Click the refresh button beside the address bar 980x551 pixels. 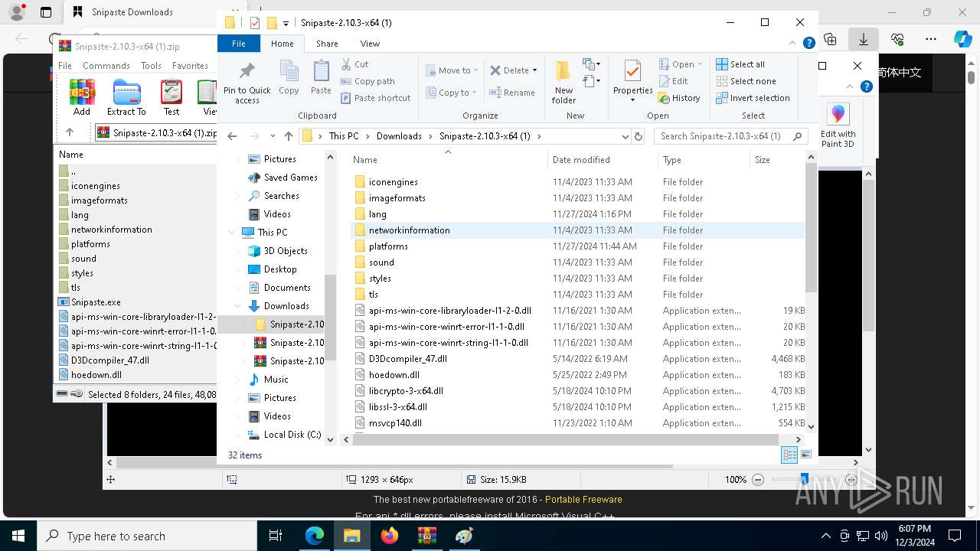click(639, 136)
